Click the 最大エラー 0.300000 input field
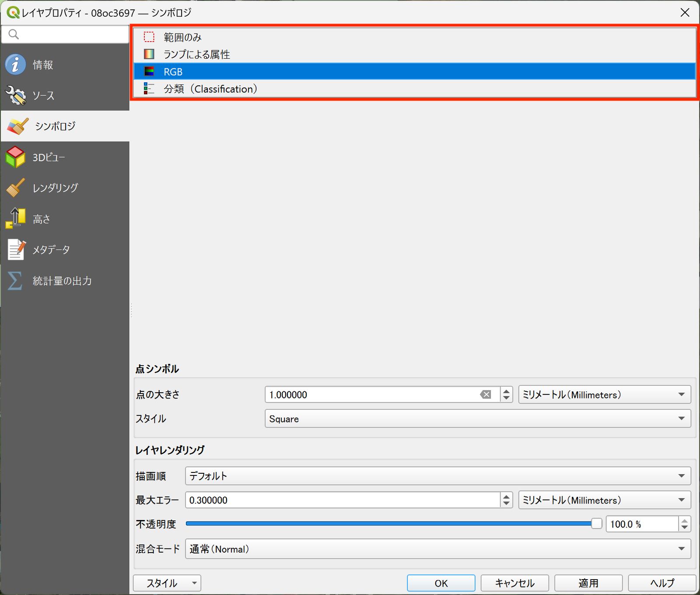700x595 pixels. tap(343, 500)
